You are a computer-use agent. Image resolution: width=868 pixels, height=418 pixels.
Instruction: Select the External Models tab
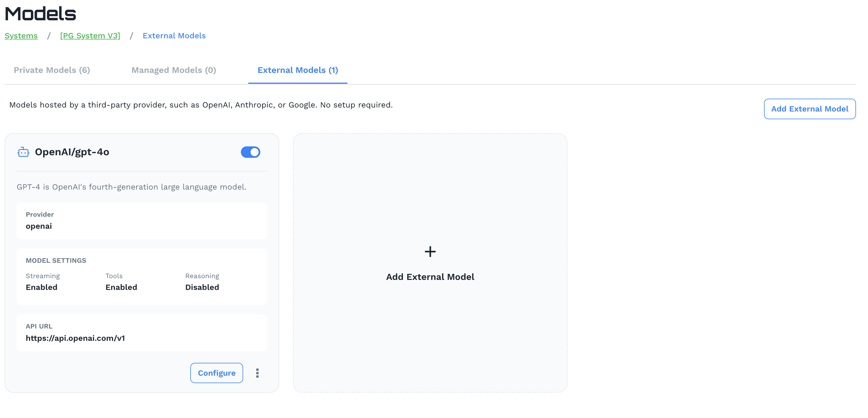point(297,70)
